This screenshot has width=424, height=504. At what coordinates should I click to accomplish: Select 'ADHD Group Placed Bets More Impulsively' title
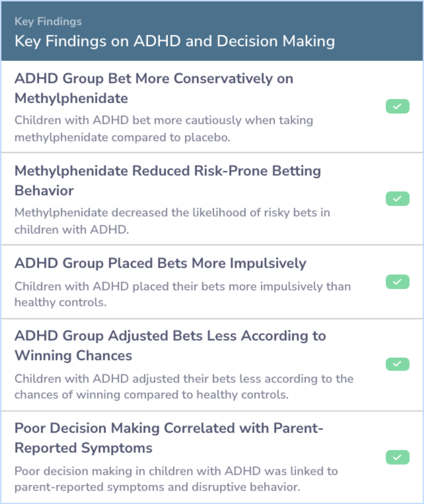tap(160, 263)
